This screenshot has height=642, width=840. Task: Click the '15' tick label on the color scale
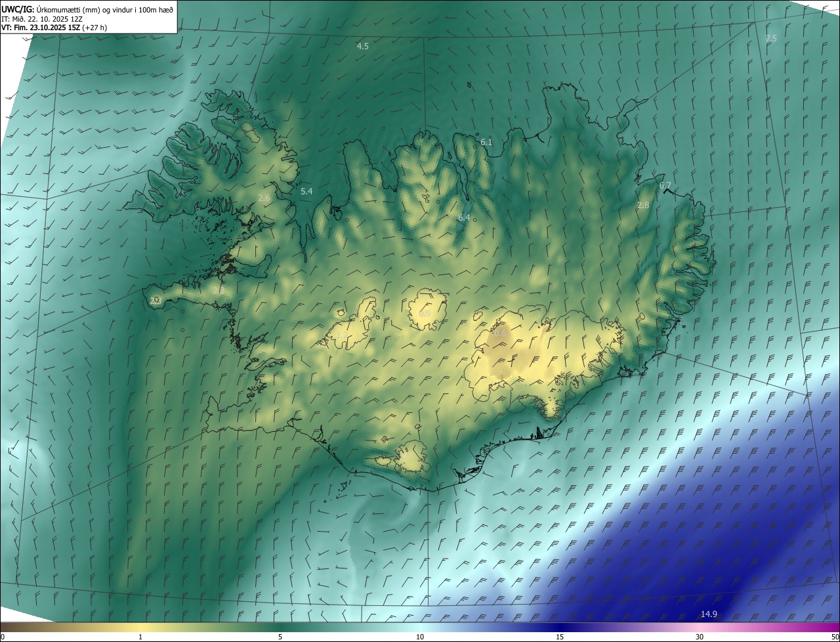click(560, 637)
